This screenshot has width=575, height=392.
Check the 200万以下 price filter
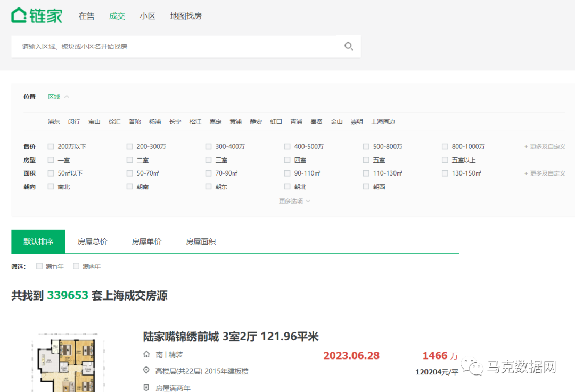click(50, 146)
